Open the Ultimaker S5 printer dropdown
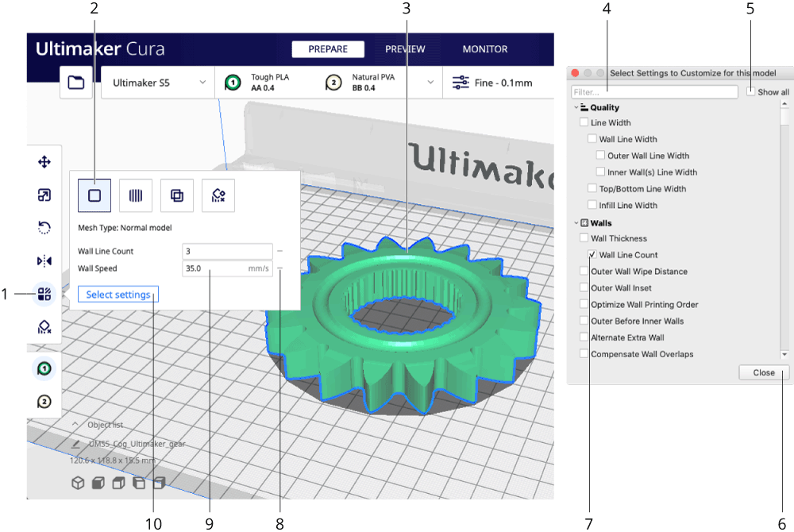 pyautogui.click(x=159, y=82)
